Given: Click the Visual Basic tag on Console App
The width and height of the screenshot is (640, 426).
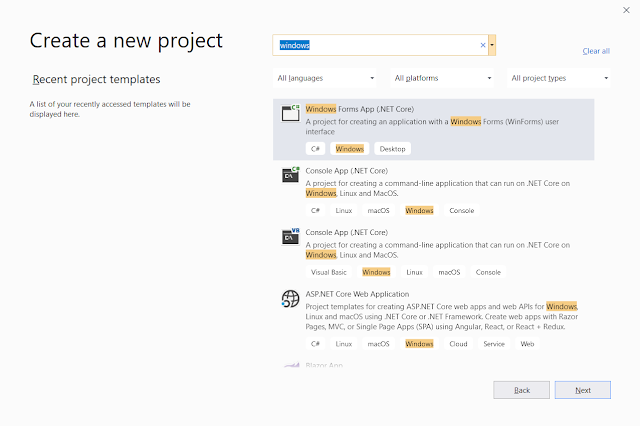Looking at the screenshot, I should point(329,272).
